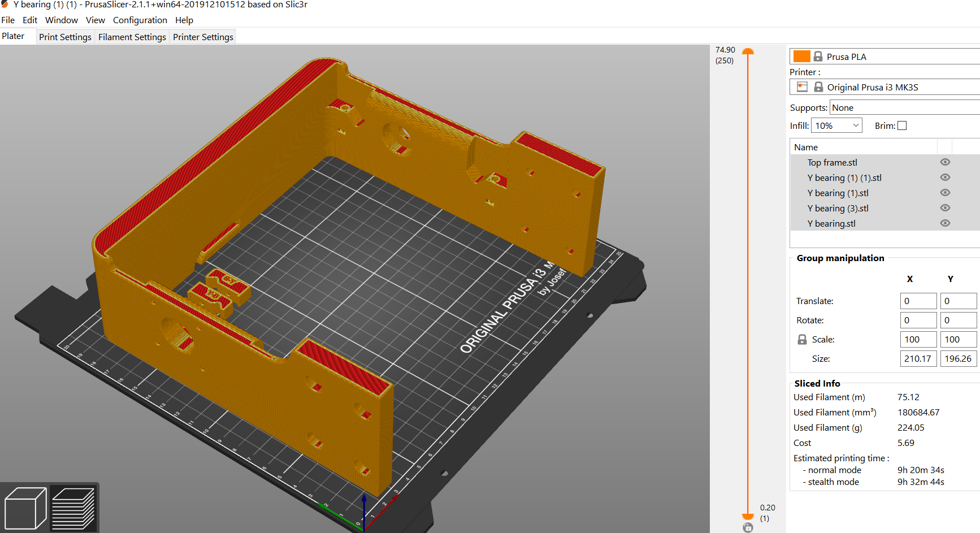
Task: Click the lock icon beside Original Prusa i3 MK3S
Action: point(818,87)
